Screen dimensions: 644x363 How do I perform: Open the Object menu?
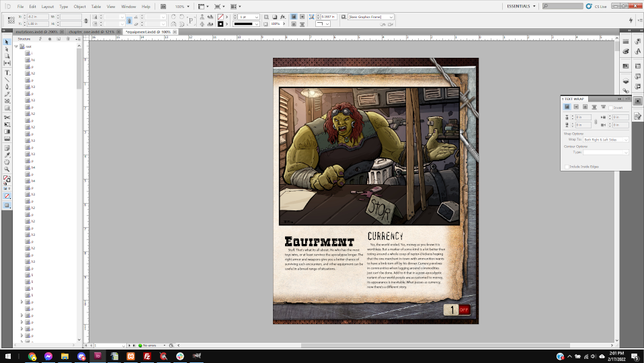click(79, 6)
